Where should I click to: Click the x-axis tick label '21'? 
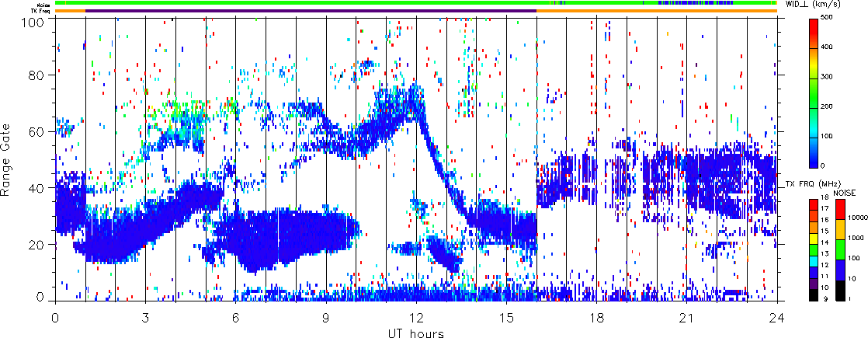(687, 318)
